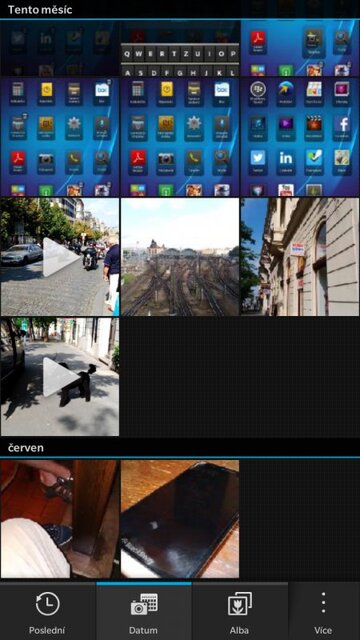The image size is (360, 640).
Task: Play the black dog sidewalk video
Action: pyautogui.click(x=60, y=377)
